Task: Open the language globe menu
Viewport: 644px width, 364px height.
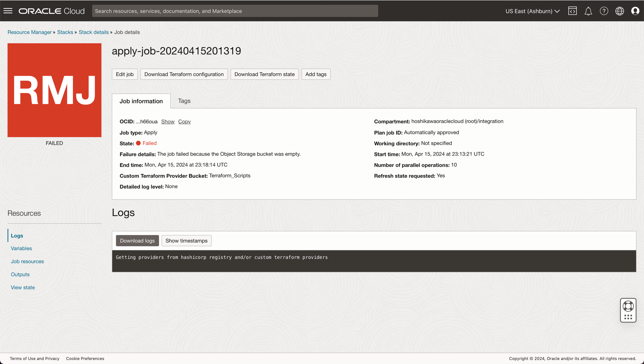Action: (x=619, y=11)
